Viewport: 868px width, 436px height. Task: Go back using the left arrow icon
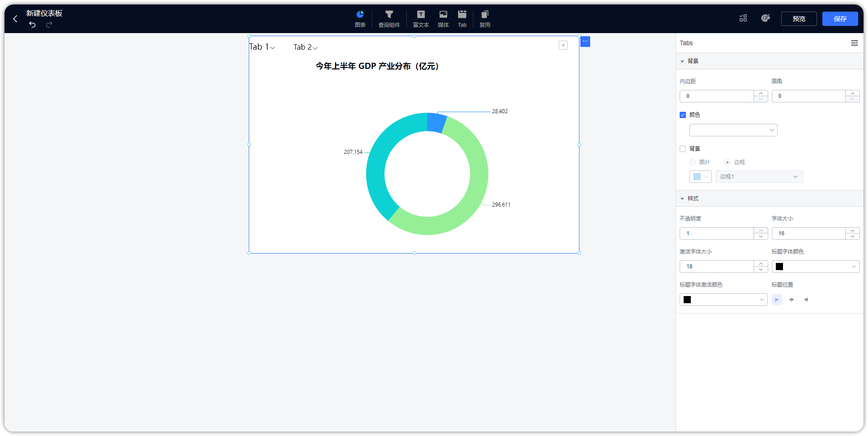click(15, 19)
